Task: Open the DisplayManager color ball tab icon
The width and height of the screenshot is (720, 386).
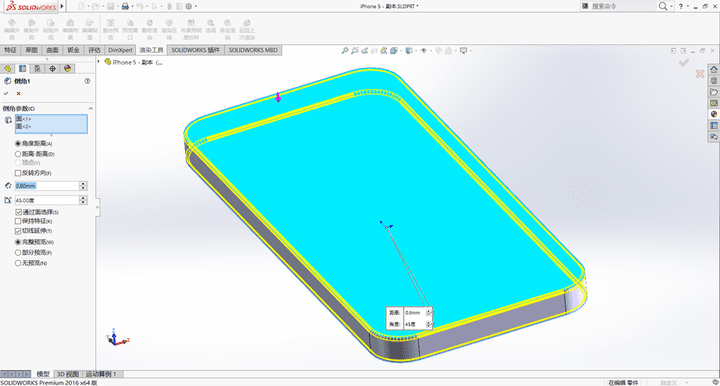Action: (68, 68)
